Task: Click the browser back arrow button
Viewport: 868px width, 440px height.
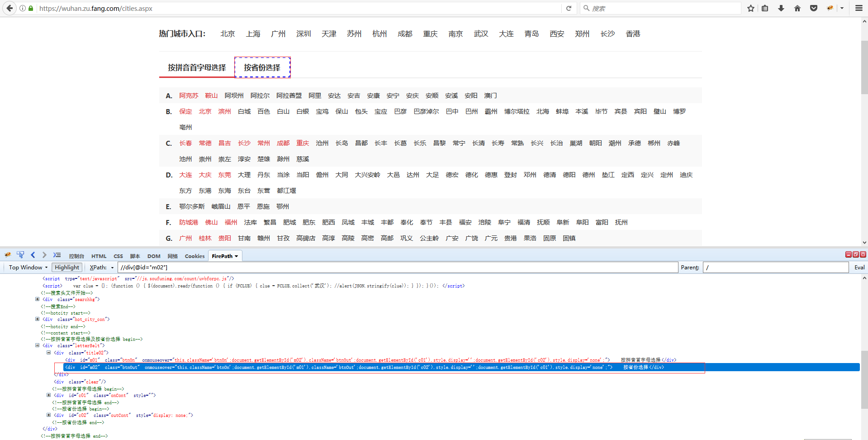Action: [9, 8]
